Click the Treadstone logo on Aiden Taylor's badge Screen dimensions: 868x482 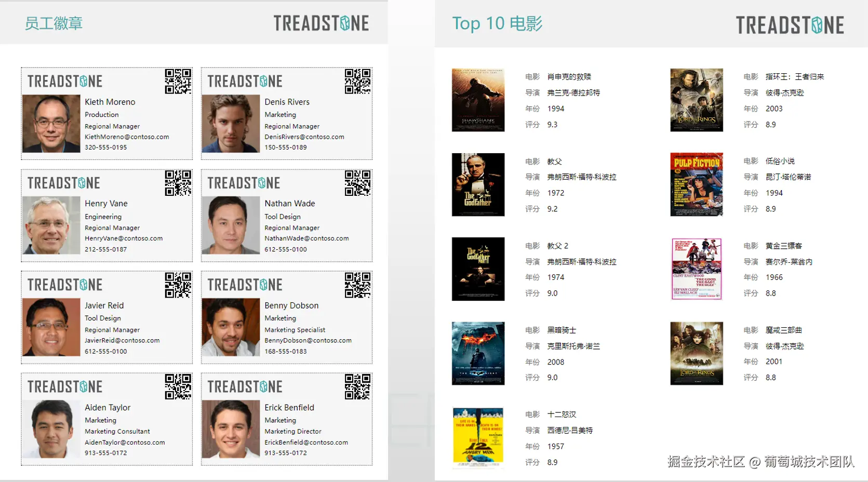pyautogui.click(x=65, y=387)
